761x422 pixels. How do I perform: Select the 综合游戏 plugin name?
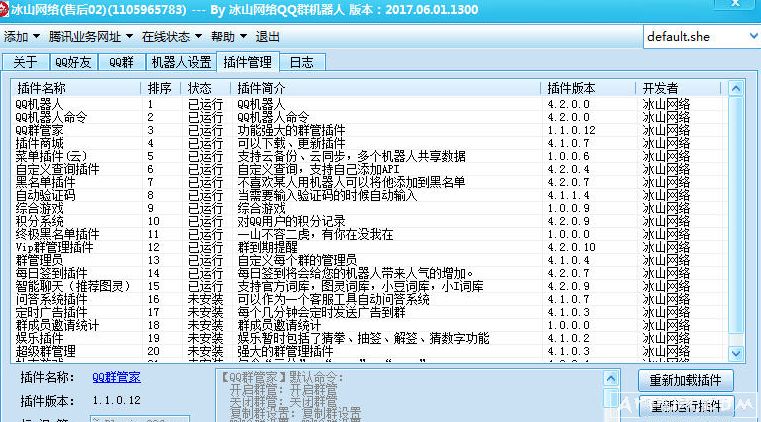(39, 209)
